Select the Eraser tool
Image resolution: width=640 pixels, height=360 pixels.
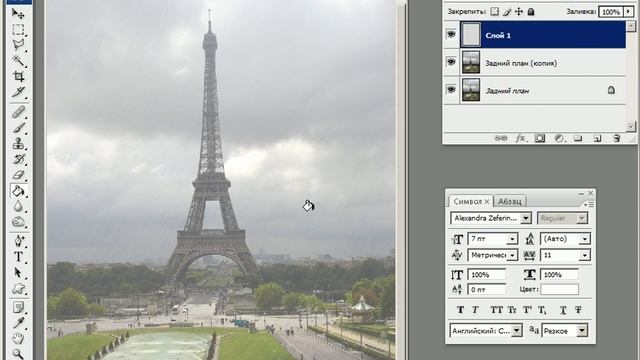[18, 175]
